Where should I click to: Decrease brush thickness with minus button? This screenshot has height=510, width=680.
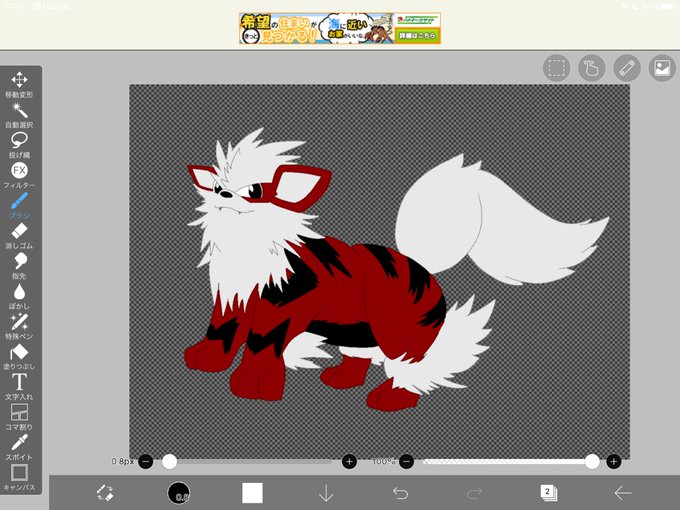146,461
